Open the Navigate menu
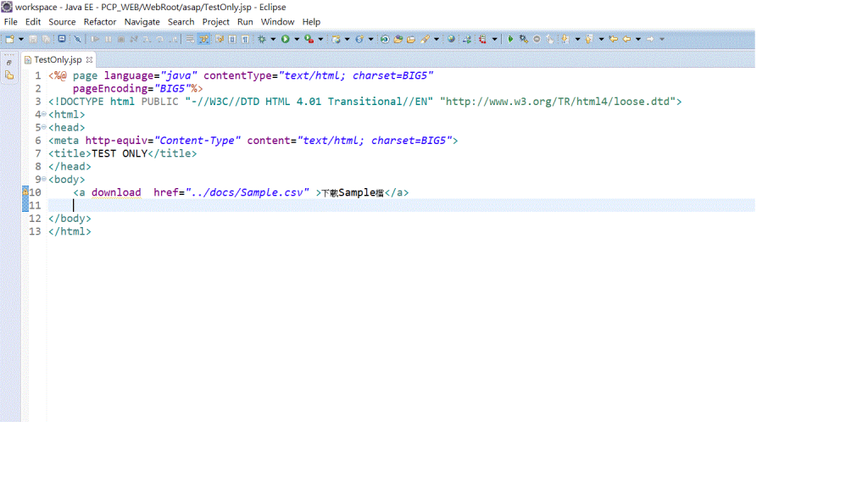 pyautogui.click(x=142, y=22)
